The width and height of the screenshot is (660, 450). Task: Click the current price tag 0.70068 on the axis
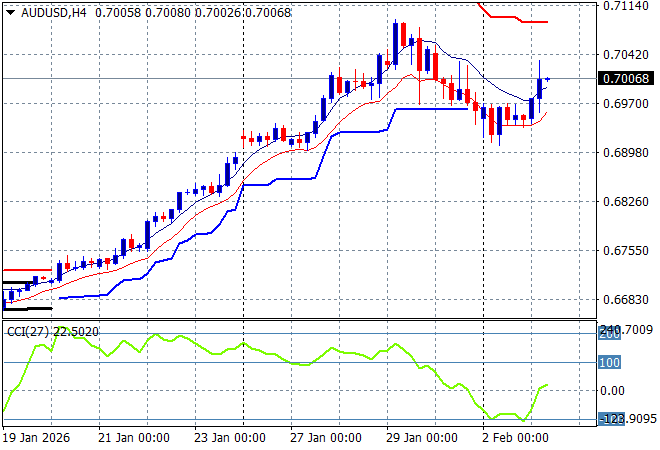coord(626,78)
